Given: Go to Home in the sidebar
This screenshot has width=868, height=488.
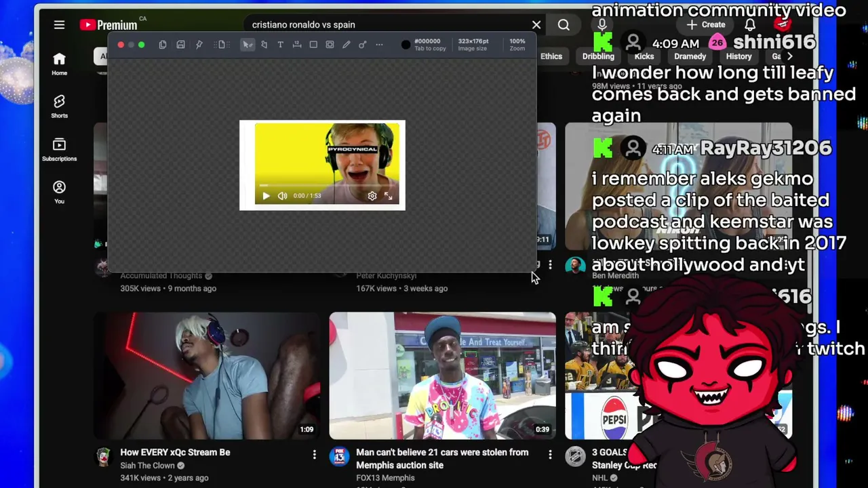Looking at the screenshot, I should [60, 64].
